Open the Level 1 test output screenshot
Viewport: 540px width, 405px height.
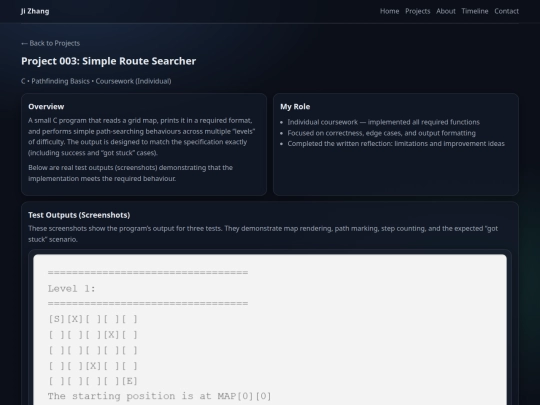click(x=270, y=330)
